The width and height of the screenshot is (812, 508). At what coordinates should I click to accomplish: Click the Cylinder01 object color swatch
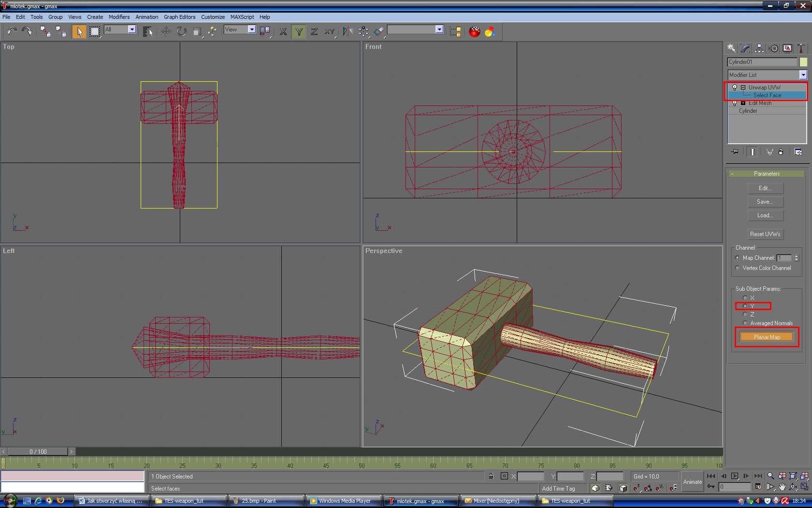(803, 62)
